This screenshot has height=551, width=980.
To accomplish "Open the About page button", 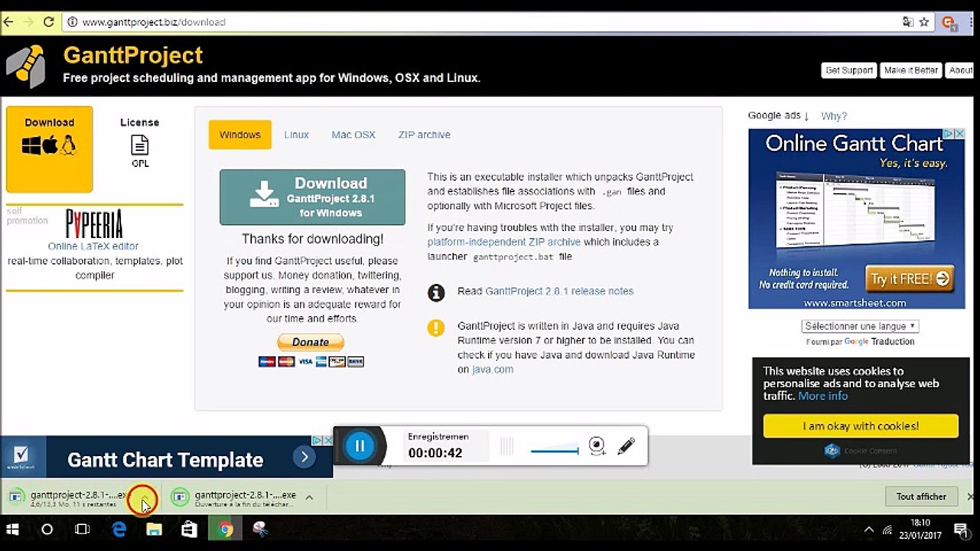I will coord(961,70).
